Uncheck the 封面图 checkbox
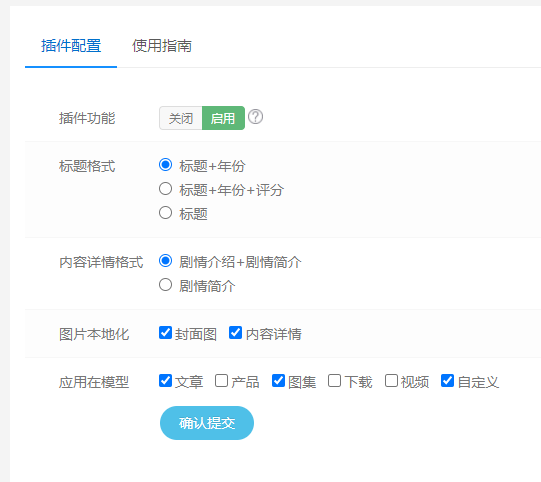Viewport: 541px width, 482px height. point(165,333)
